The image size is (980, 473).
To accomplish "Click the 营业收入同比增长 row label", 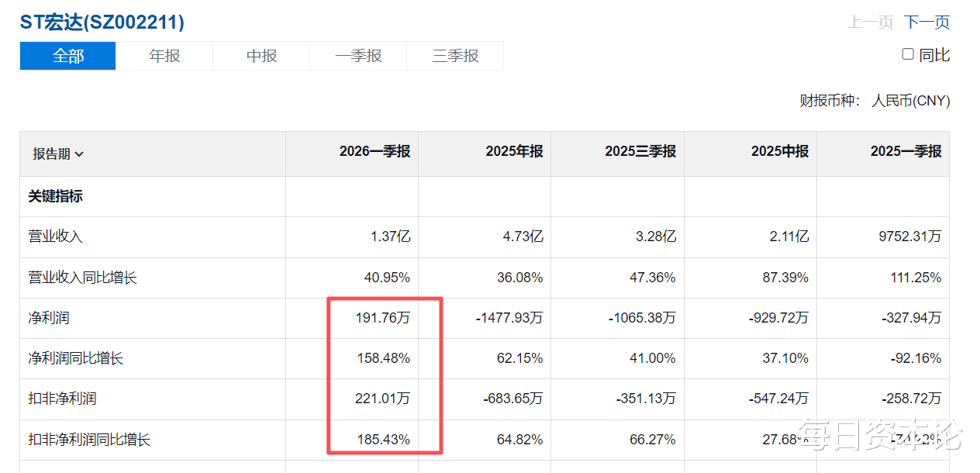I will pos(83,277).
